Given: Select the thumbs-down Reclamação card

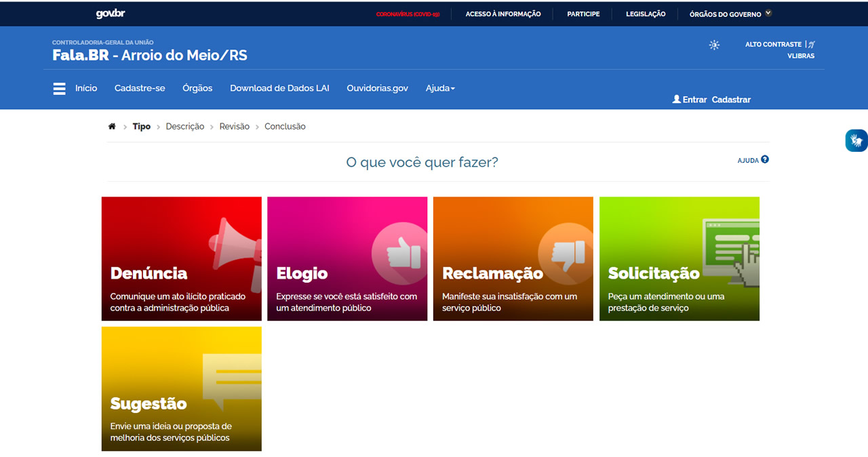Looking at the screenshot, I should tap(513, 258).
